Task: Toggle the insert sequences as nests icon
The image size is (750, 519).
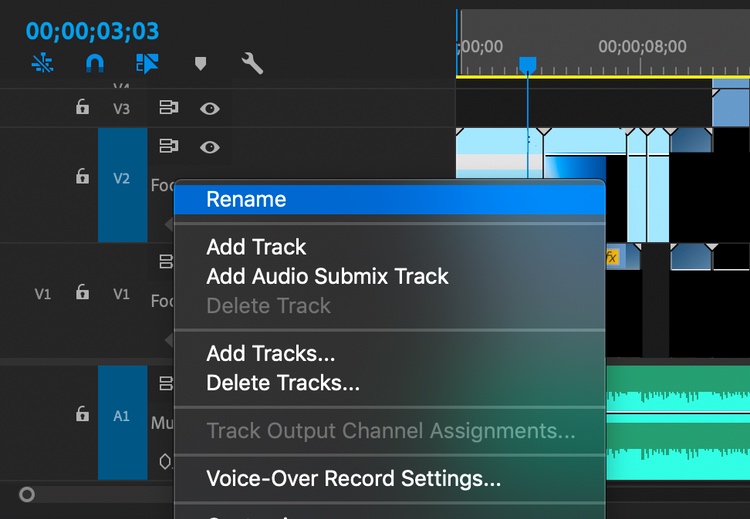Action: 42,64
